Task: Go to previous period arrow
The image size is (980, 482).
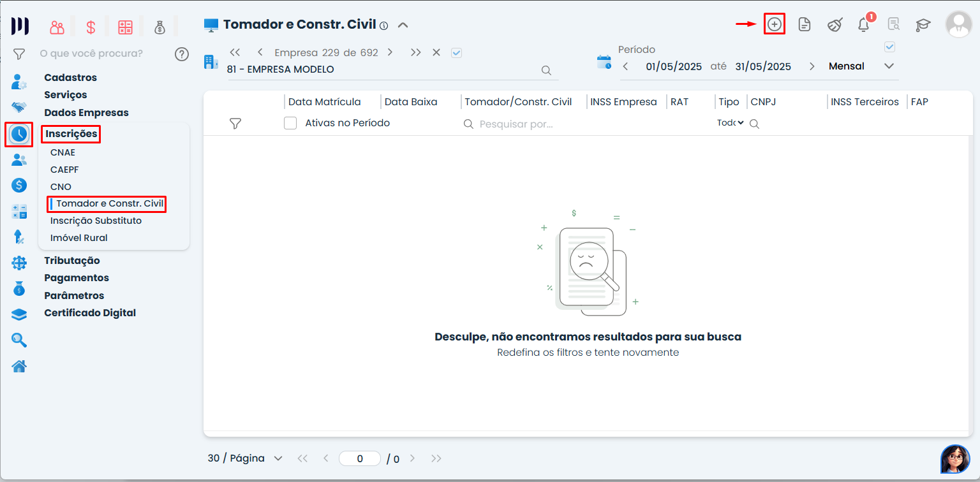Action: click(x=626, y=66)
